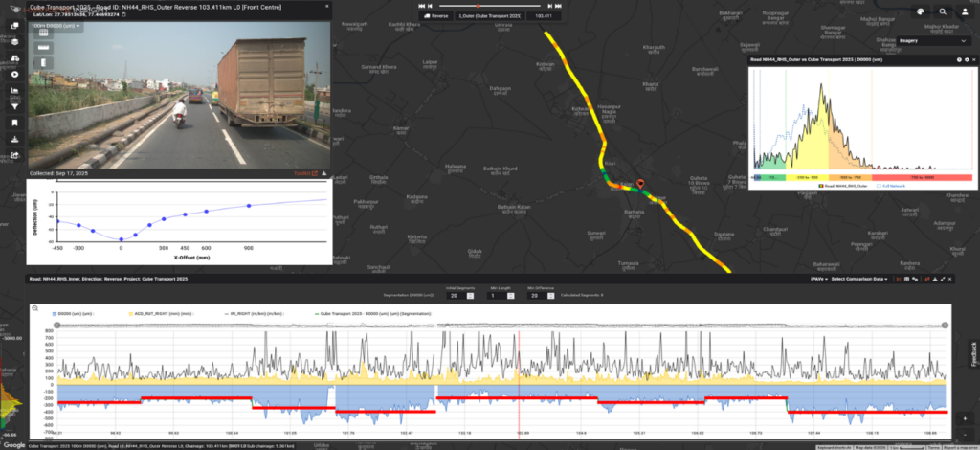Image resolution: width=980 pixels, height=450 pixels.
Task: Open the video play icon in sidebar
Action: coord(15,75)
